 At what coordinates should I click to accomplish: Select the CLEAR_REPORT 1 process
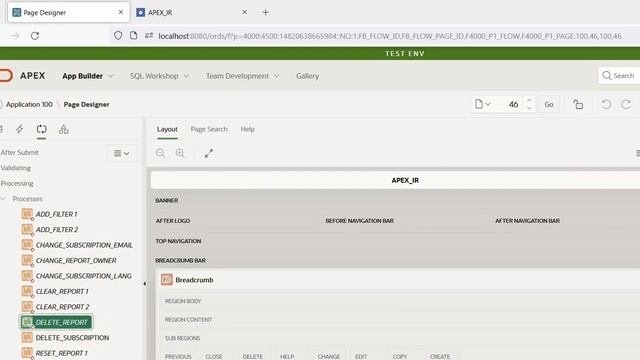tap(62, 291)
